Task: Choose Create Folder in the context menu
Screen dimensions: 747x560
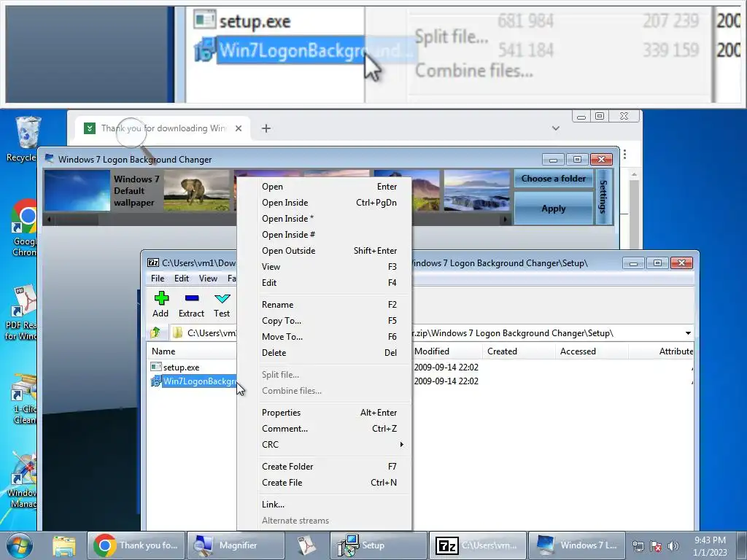Action: tap(325, 467)
